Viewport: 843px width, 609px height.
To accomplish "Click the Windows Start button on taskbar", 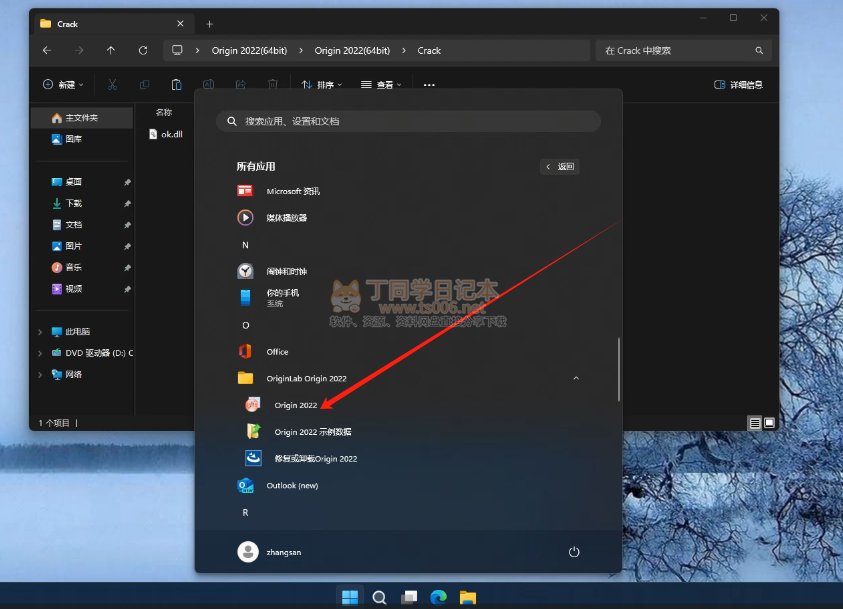I will click(x=350, y=597).
